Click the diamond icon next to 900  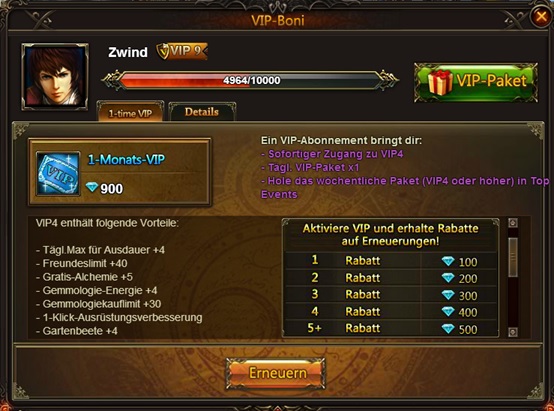click(x=92, y=188)
